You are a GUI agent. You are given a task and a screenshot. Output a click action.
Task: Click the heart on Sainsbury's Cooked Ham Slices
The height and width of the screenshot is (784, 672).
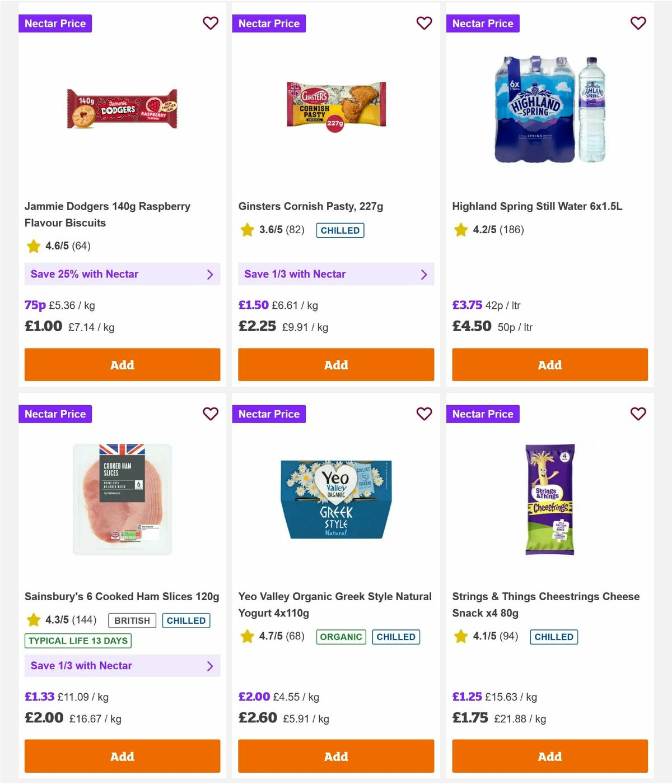[211, 414]
